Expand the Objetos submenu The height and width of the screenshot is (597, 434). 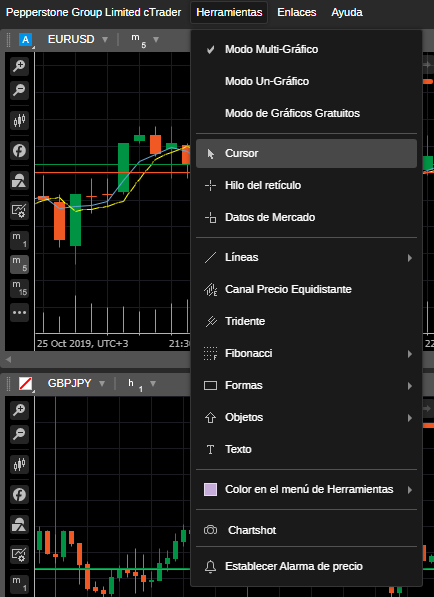click(306, 417)
